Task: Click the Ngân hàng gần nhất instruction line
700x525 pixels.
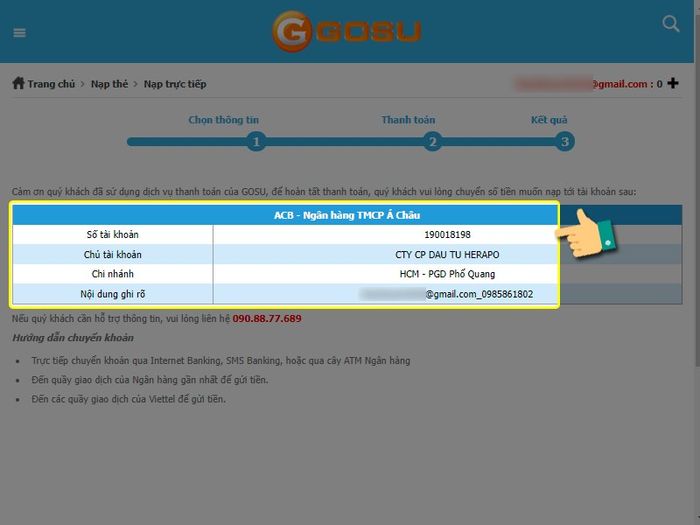Action: (x=150, y=380)
